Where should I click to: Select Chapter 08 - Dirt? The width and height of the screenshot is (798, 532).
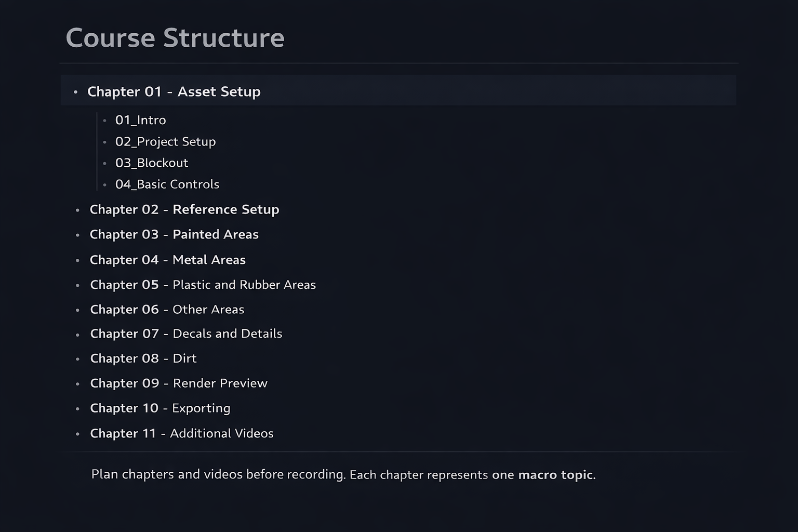pos(143,358)
